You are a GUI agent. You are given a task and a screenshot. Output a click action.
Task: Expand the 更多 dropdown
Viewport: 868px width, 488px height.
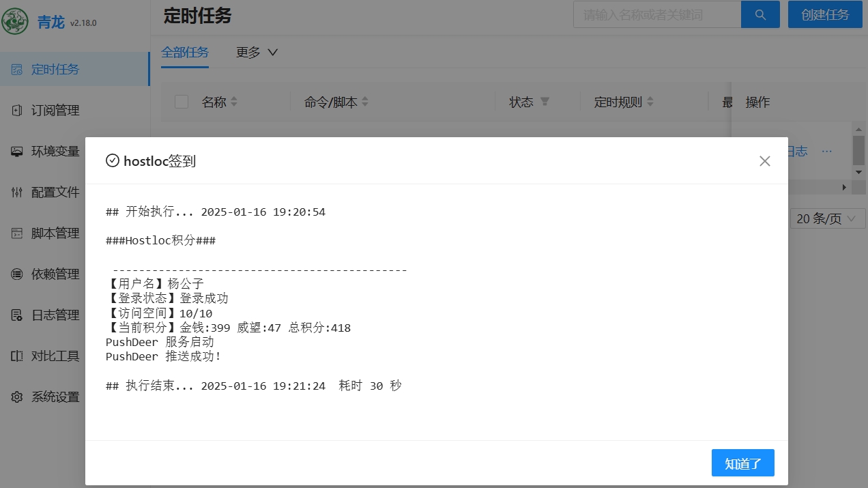click(x=257, y=53)
